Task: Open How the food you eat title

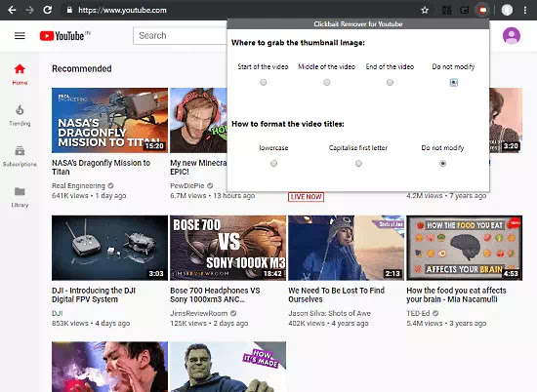Action: click(x=456, y=294)
